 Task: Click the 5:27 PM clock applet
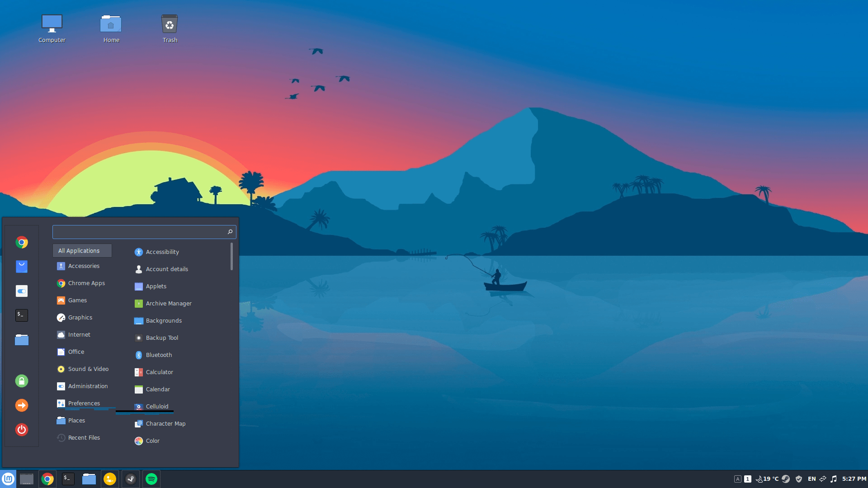(854, 479)
